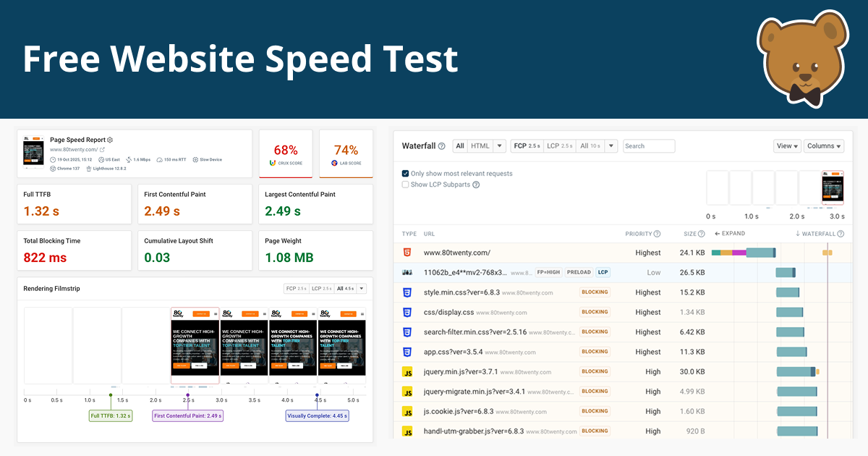This screenshot has width=868, height=456.
Task: Click the JS icon for jquery.min.js request
Action: tap(407, 372)
